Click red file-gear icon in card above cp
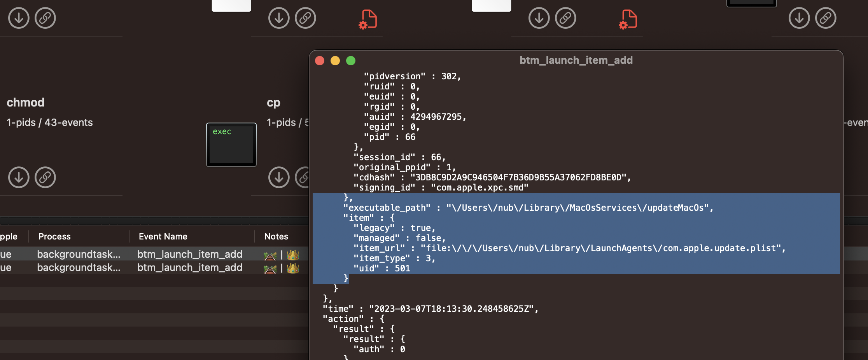Viewport: 868px width, 360px height. [368, 19]
